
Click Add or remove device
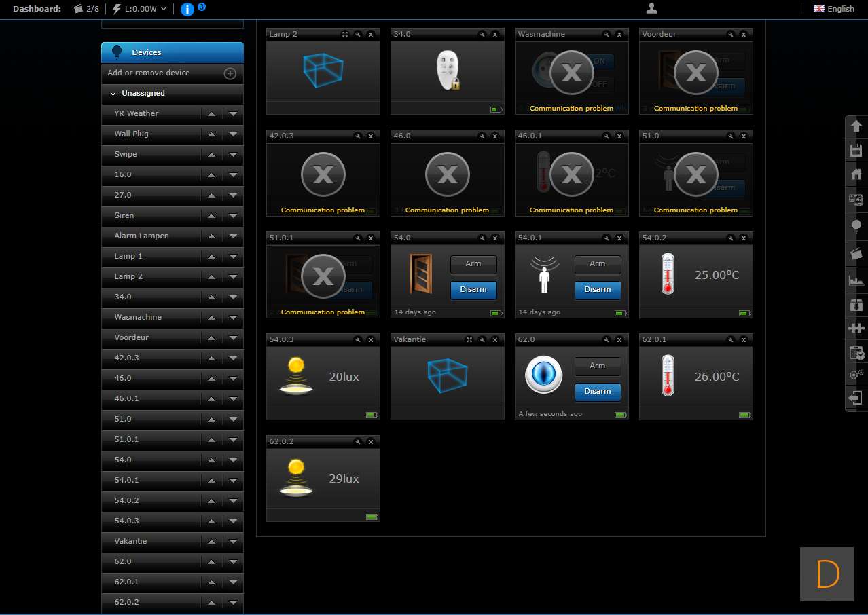click(x=149, y=73)
